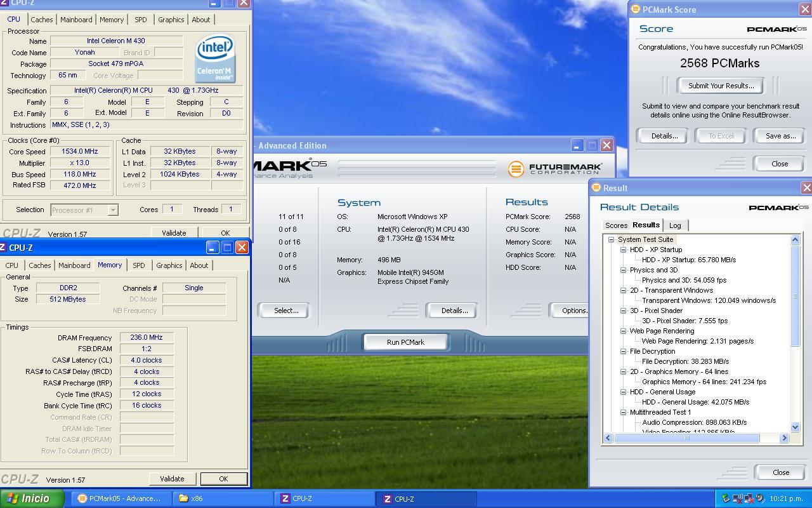The image size is (812, 508).
Task: Open the Caches tab in top CPU-Z window
Action: [42, 20]
